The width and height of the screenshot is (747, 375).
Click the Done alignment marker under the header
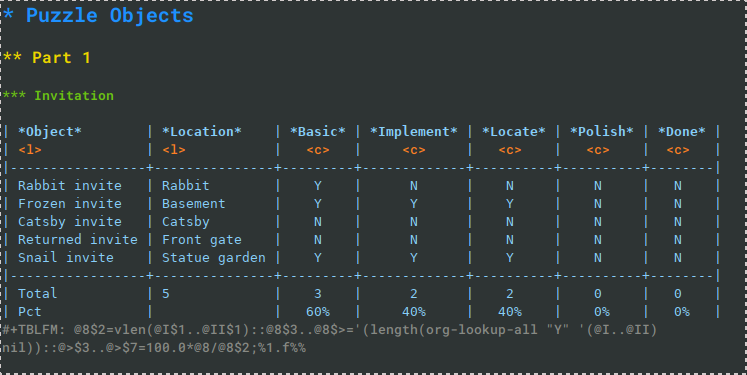point(678,150)
